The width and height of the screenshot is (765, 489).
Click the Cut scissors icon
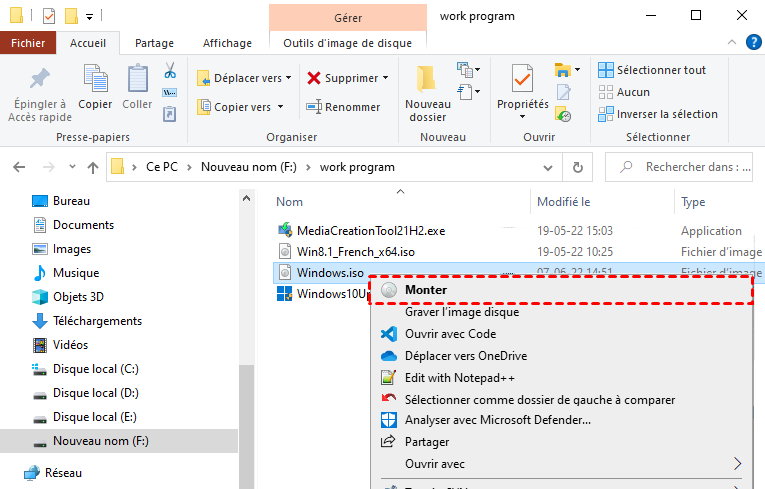tap(170, 70)
